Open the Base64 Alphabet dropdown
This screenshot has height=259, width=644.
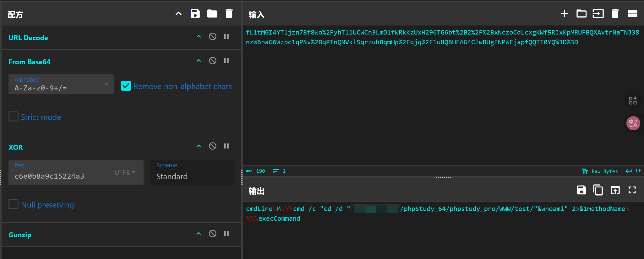pos(106,84)
